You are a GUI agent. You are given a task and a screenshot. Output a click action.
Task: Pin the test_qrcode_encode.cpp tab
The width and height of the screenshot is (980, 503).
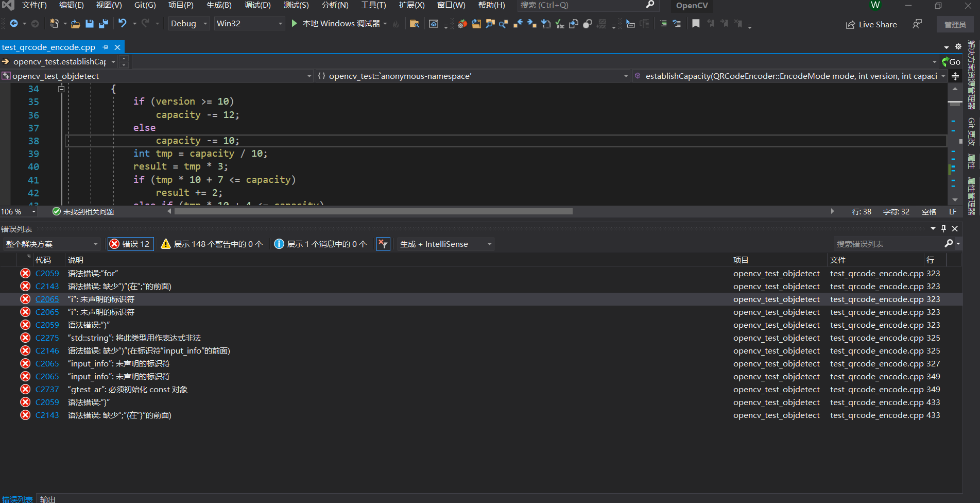pos(106,47)
